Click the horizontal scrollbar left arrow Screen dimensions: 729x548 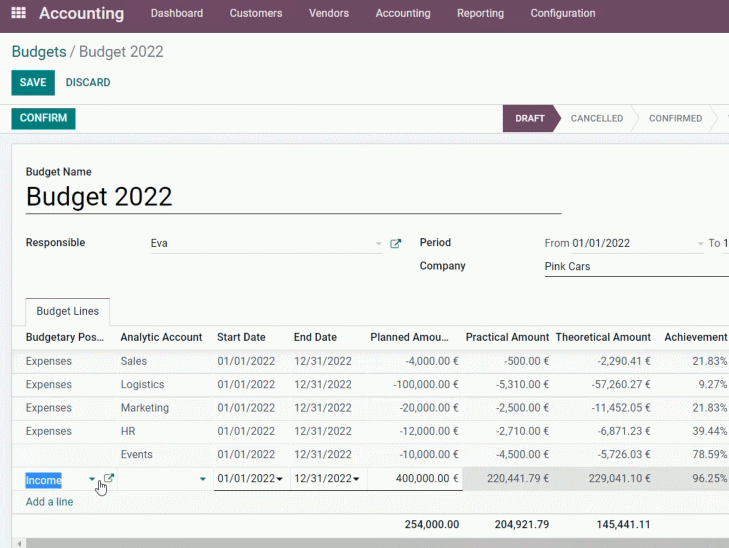click(x=19, y=543)
